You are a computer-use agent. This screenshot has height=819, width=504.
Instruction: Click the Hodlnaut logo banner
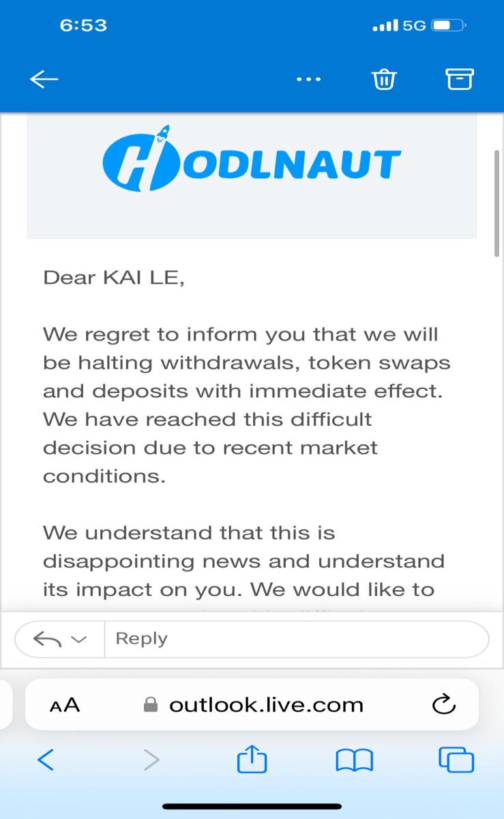point(252,176)
